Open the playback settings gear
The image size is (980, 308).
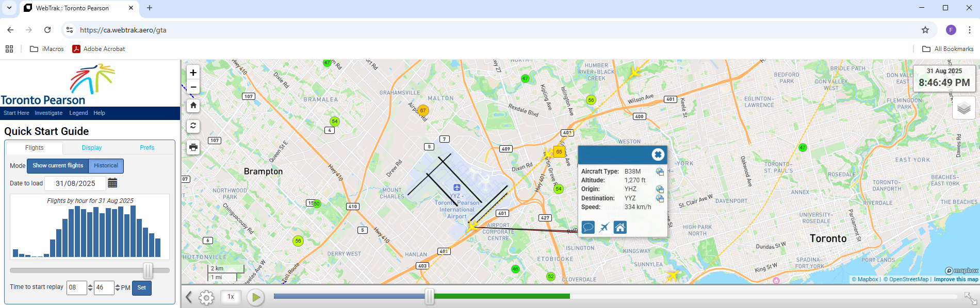pos(206,298)
